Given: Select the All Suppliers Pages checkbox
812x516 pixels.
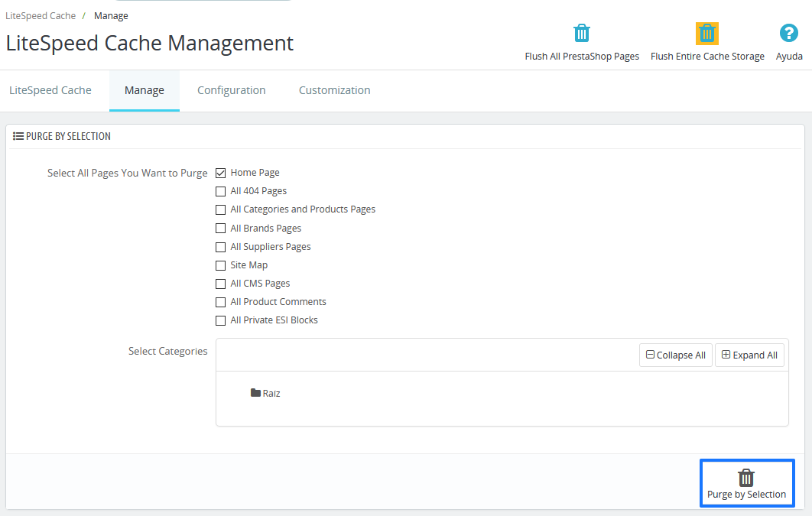Looking at the screenshot, I should [221, 247].
